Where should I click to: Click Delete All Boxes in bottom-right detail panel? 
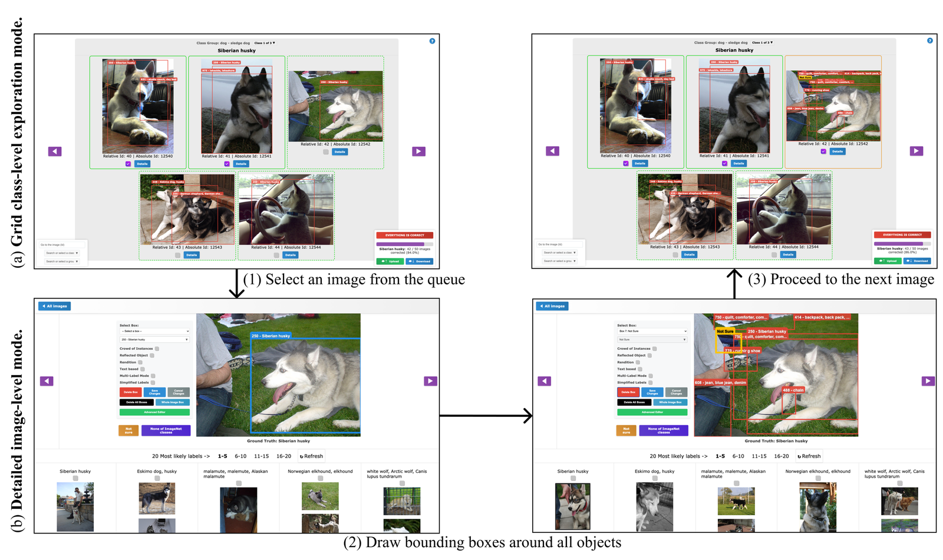click(634, 402)
